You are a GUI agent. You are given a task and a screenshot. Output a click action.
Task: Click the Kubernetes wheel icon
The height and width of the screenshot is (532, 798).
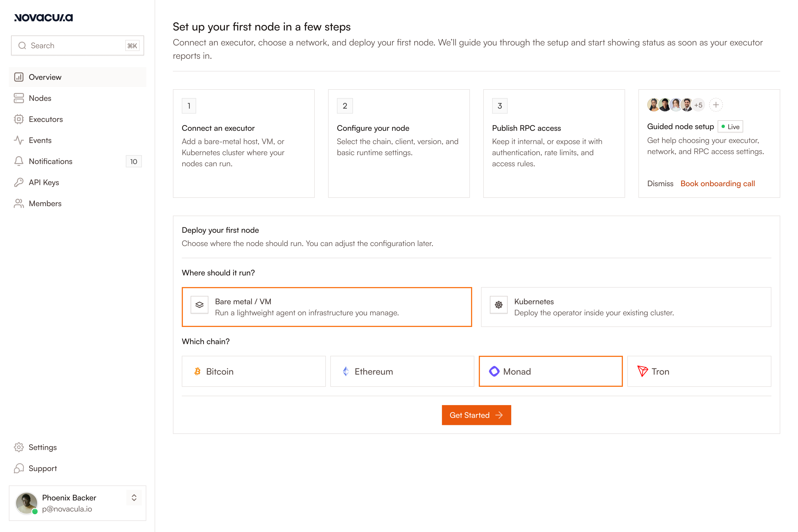[499, 305]
